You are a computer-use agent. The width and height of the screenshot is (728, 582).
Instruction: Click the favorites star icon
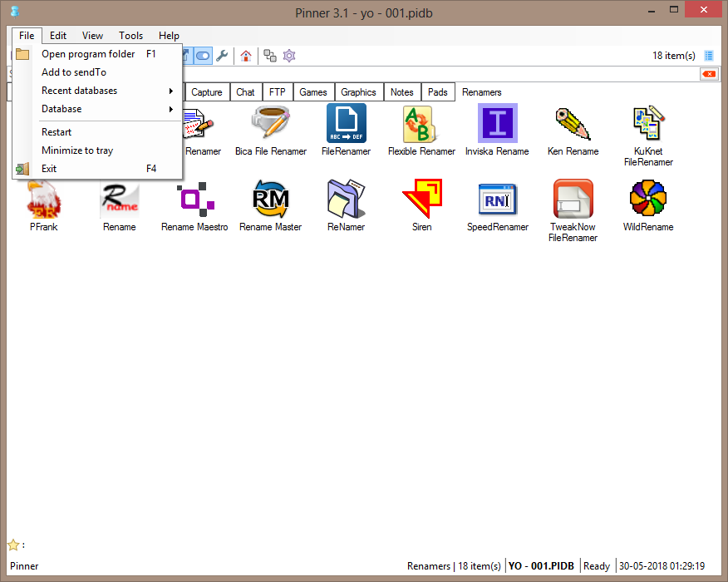pyautogui.click(x=13, y=545)
